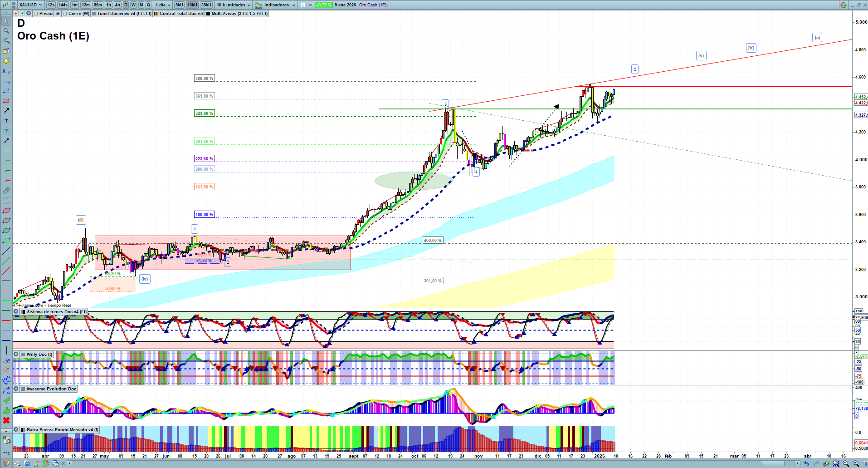
Task: Click the zoom out magnifier at bottom right
Action: tap(846, 463)
